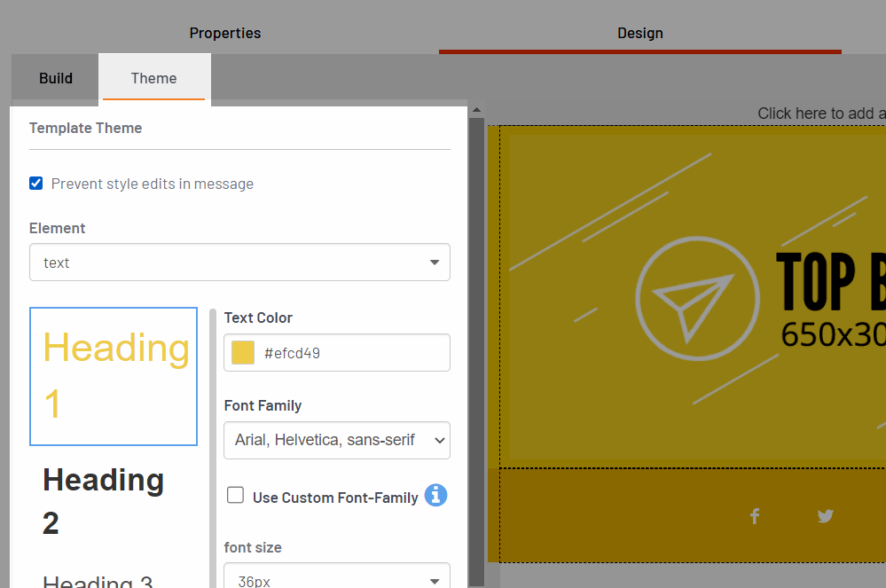Toggle Prevent style edits in message checkbox
The width and height of the screenshot is (886, 588).
(x=36, y=184)
